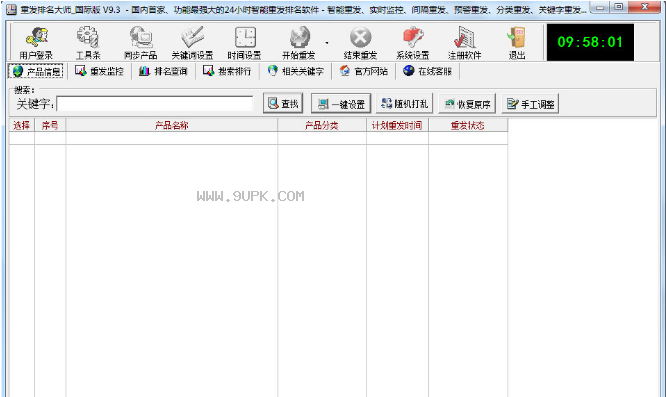This screenshot has height=397, width=666.
Task: Open the 搜索排行 tab
Action: (x=227, y=71)
